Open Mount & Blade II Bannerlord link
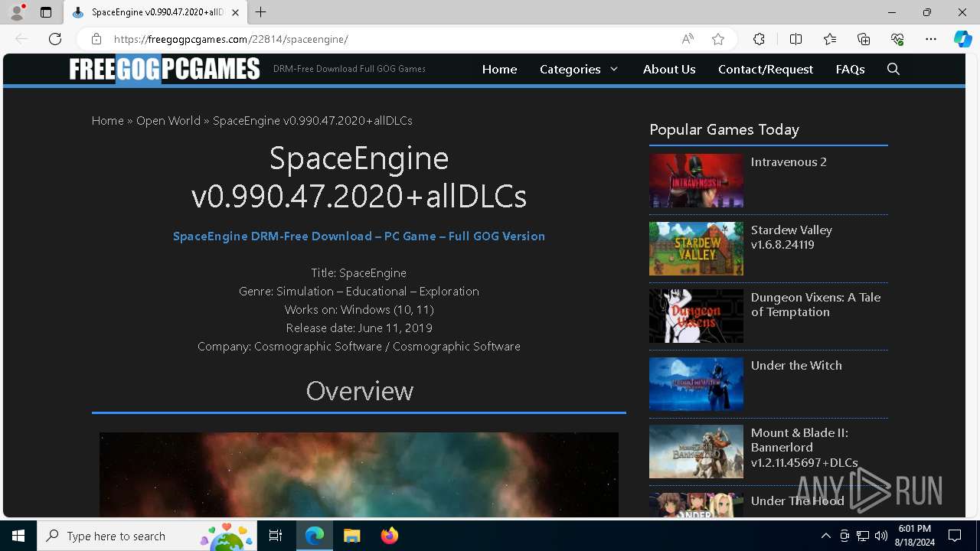Screen dimensions: 980x551 804,448
